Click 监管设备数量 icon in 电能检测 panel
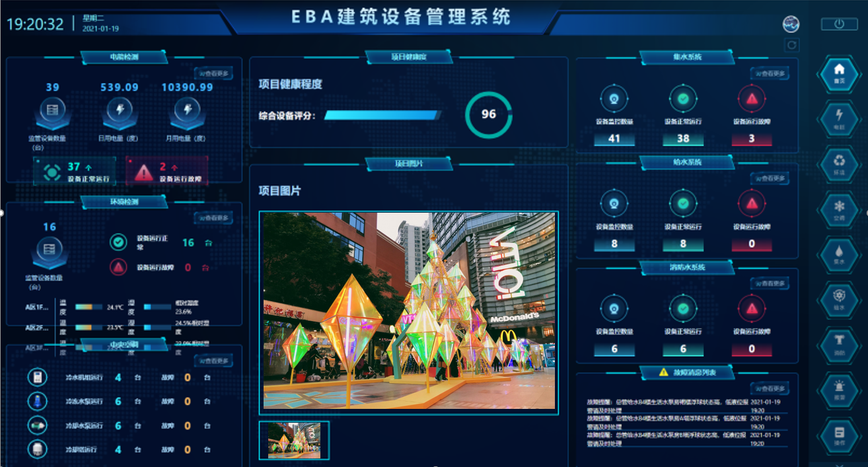 coord(52,112)
